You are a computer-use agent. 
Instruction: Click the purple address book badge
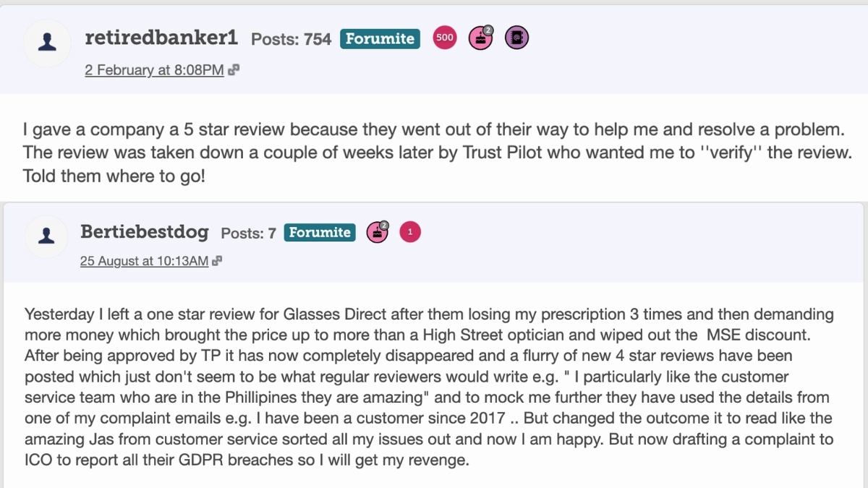[x=516, y=38]
